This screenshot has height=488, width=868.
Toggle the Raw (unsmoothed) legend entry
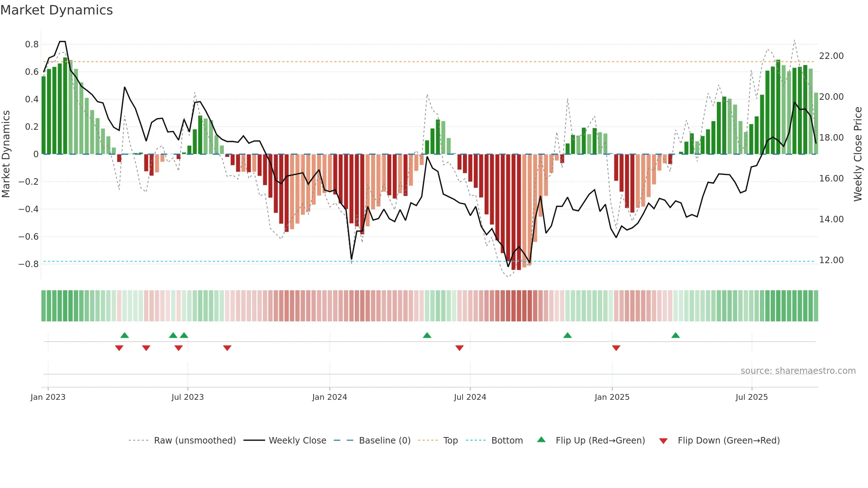182,440
